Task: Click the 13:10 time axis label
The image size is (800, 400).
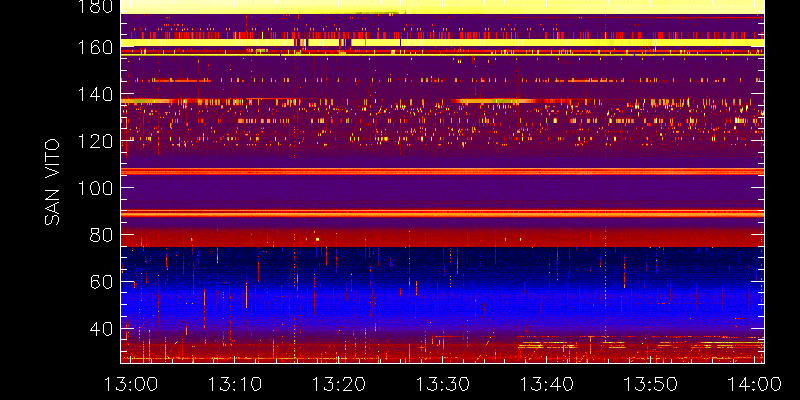Action: pos(235,384)
